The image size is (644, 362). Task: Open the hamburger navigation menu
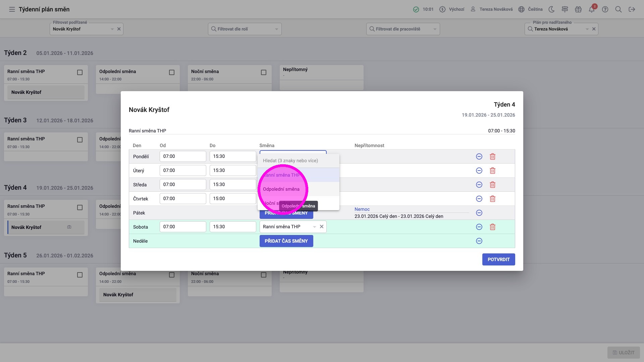12,9
